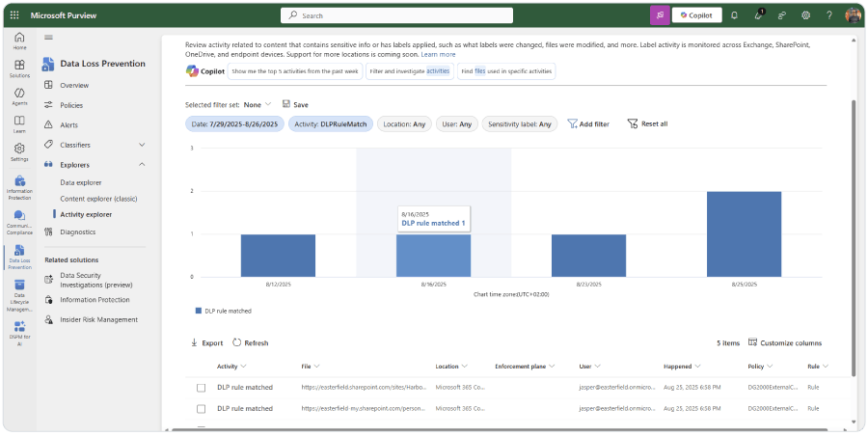Open the header settings gear icon
Image resolution: width=868 pixels, height=436 pixels.
(x=806, y=15)
